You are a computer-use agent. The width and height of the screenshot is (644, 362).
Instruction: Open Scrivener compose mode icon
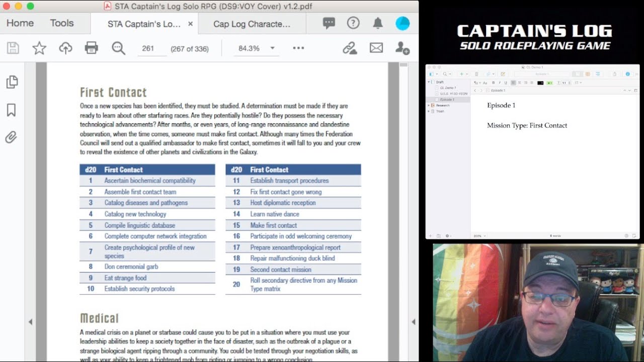point(503,74)
